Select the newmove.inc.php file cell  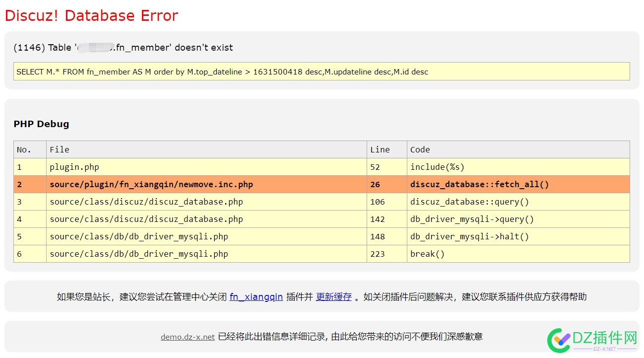point(206,184)
